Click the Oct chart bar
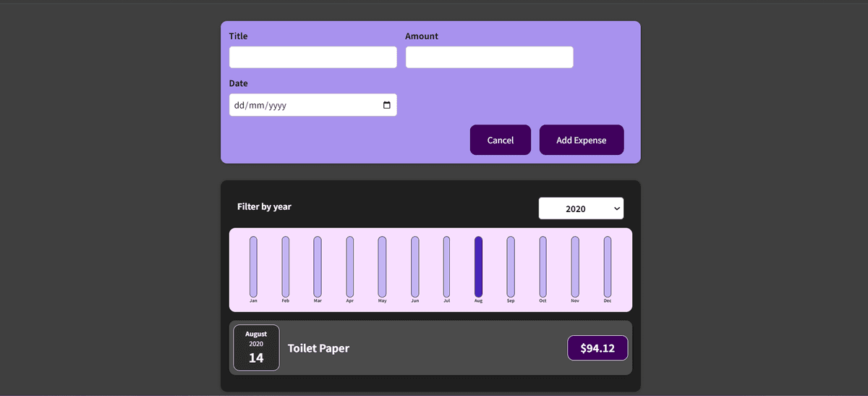Viewport: 868px width, 396px height. (x=542, y=266)
